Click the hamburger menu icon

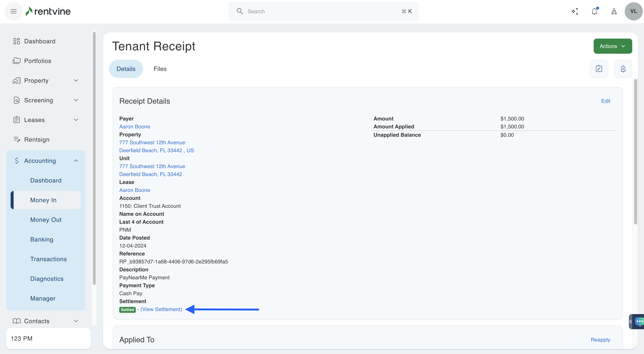[x=13, y=11]
